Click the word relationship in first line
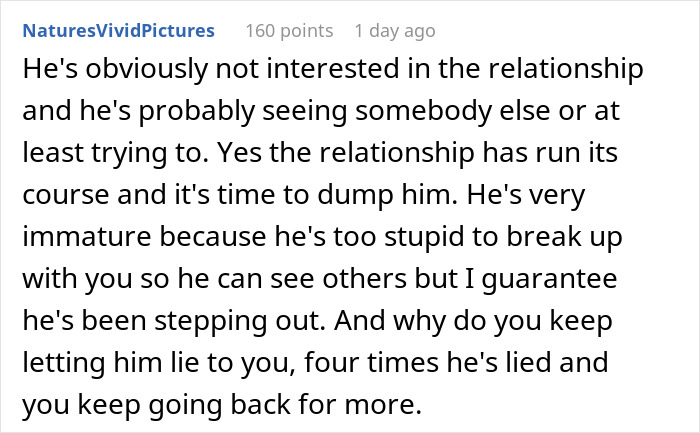This screenshot has width=700, height=433. (566, 70)
